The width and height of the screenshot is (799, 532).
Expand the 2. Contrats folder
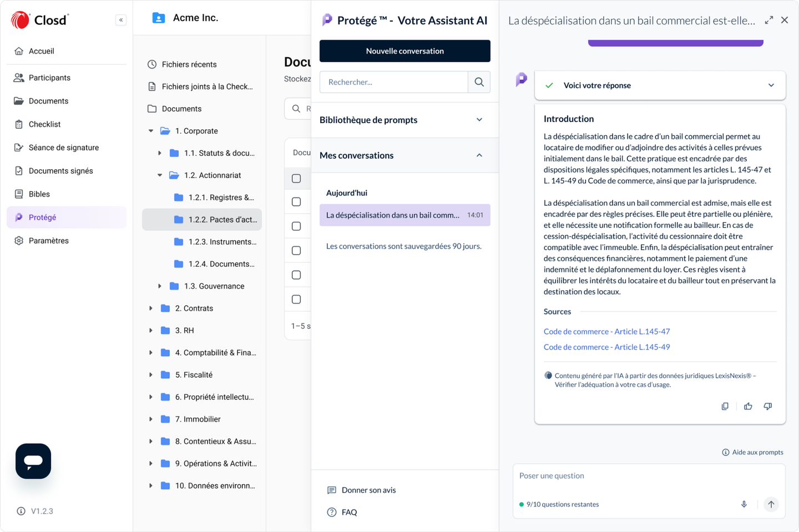point(151,308)
